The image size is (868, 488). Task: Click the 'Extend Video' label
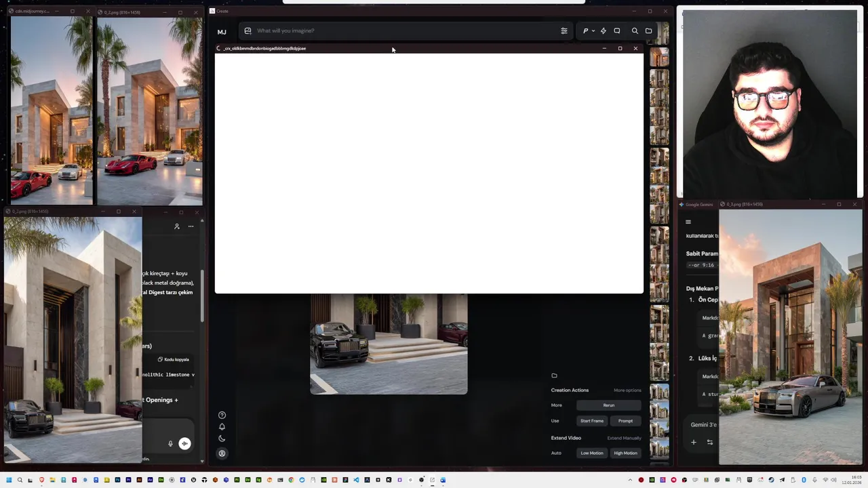pos(566,438)
